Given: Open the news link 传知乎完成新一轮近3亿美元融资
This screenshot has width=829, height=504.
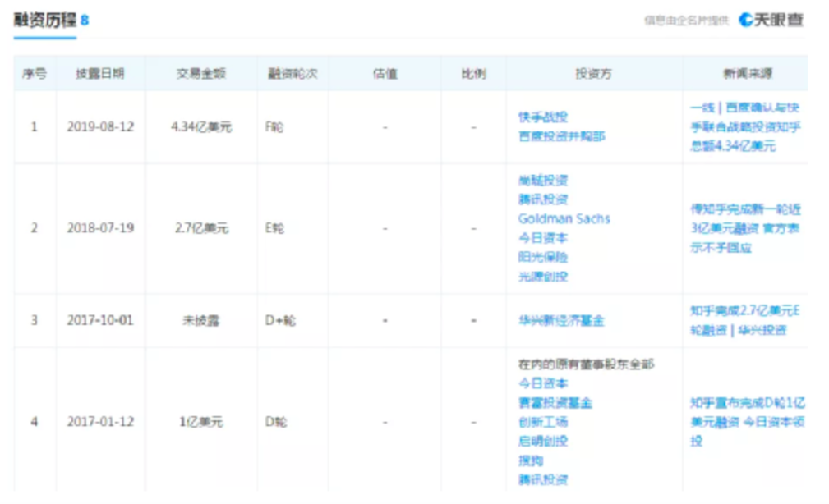Looking at the screenshot, I should point(745,228).
